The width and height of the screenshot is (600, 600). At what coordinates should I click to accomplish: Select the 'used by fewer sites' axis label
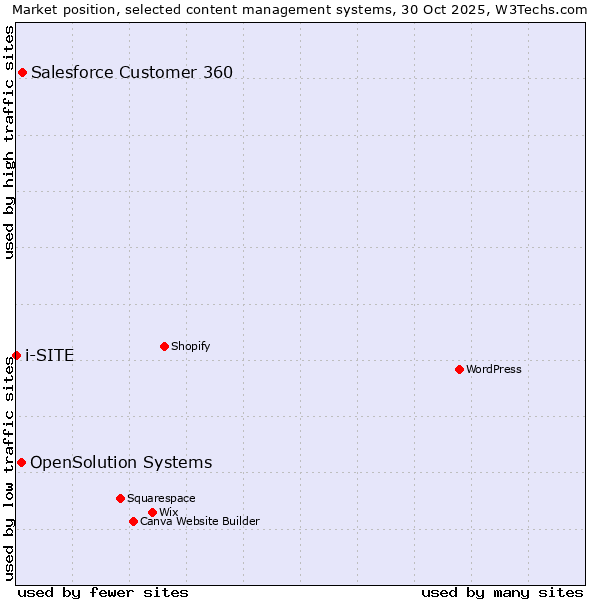point(103,592)
